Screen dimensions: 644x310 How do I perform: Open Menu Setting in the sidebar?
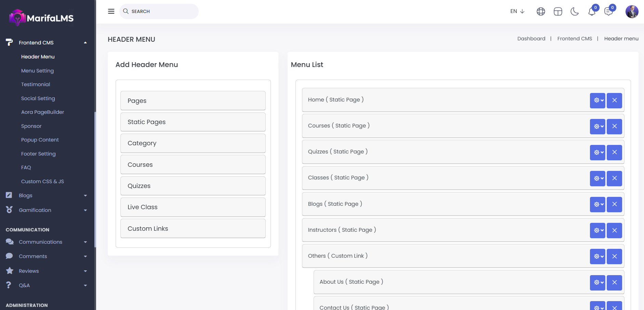37,71
